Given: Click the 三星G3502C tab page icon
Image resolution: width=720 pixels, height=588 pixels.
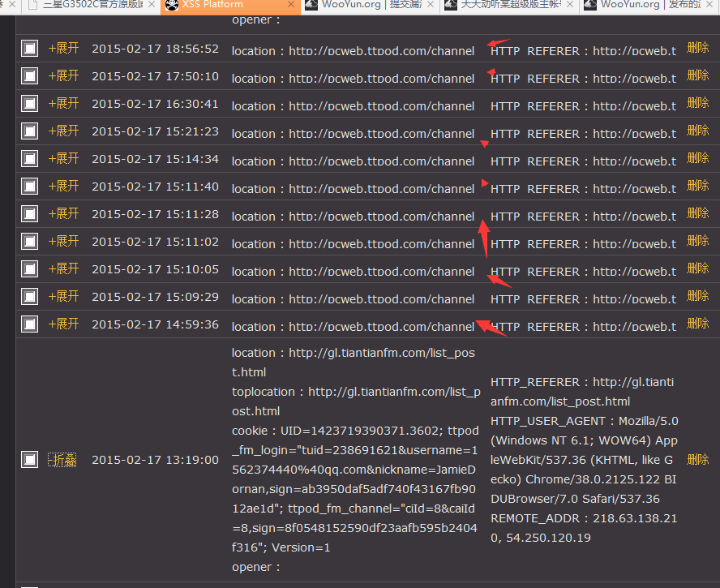Looking at the screenshot, I should click(32, 5).
